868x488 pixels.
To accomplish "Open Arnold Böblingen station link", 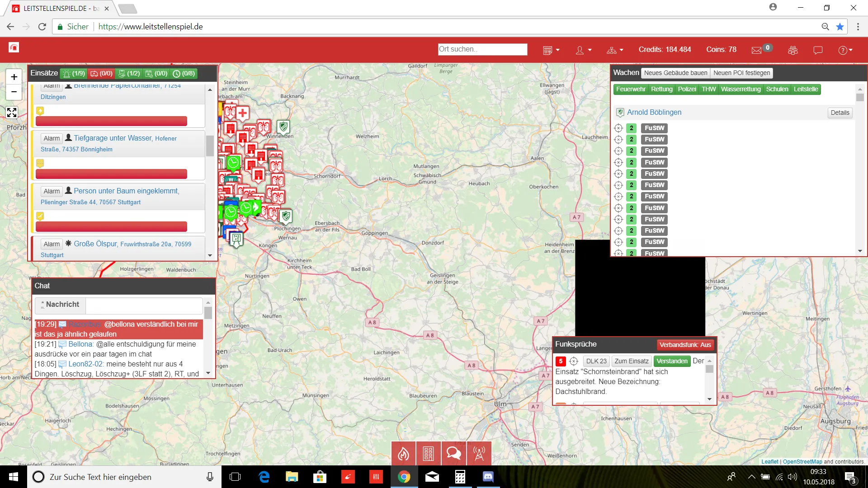I will click(x=654, y=112).
